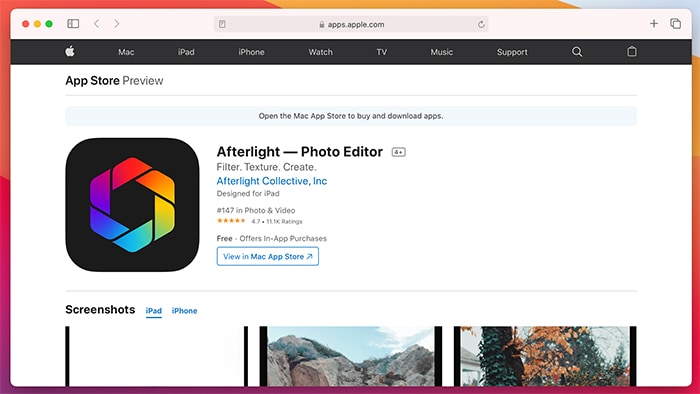Click the star rating row
Screen dimensions: 700x394
pyautogui.click(x=231, y=221)
